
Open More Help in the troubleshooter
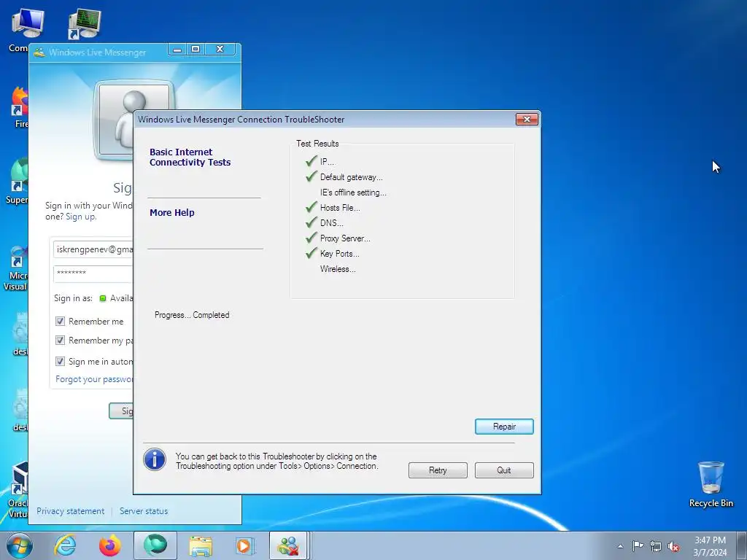(172, 213)
